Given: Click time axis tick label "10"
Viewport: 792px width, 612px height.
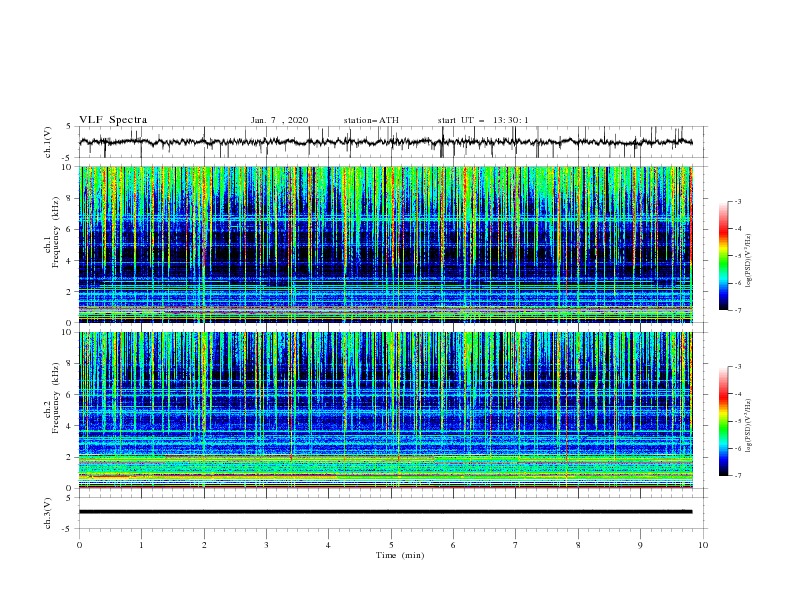Looking at the screenshot, I should point(703,545).
